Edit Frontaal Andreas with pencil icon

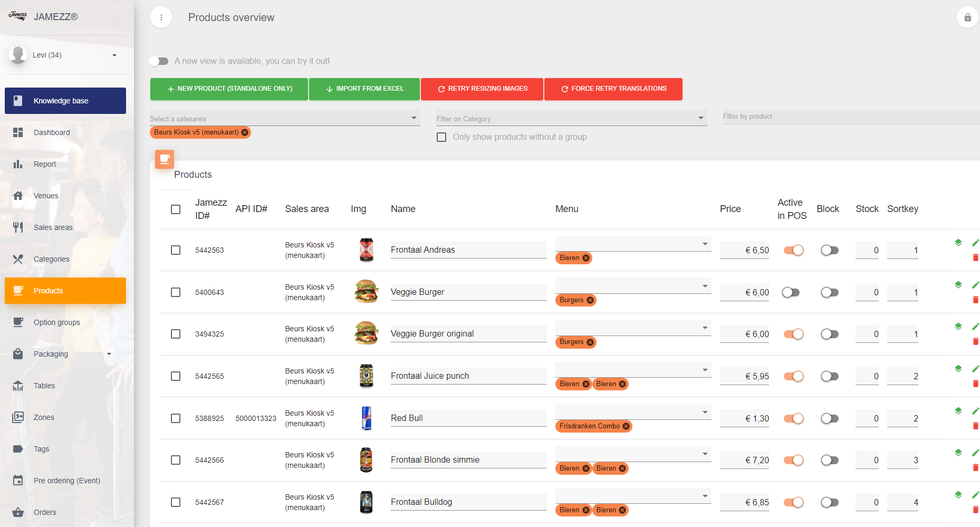(975, 243)
